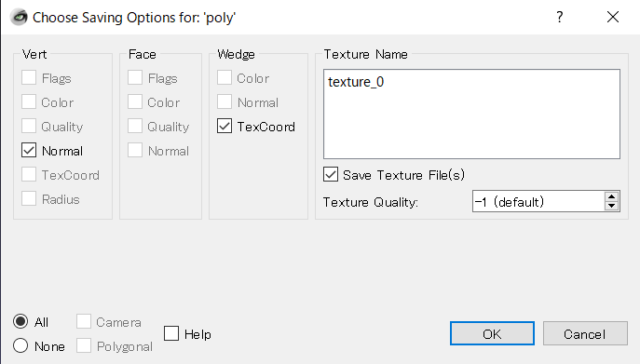The width and height of the screenshot is (640, 364).
Task: Uncheck the Vert Normal checkbox
Action: point(29,151)
